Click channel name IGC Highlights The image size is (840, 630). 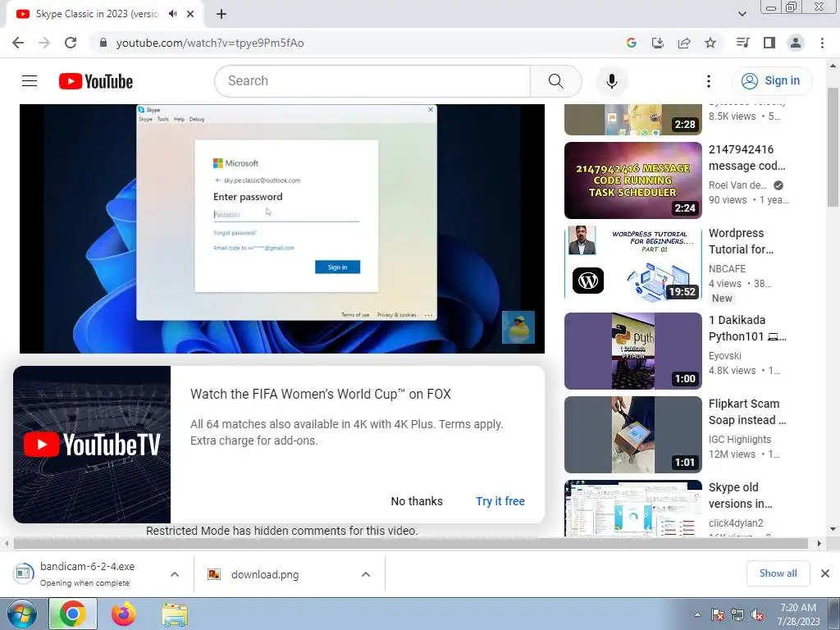pyautogui.click(x=740, y=440)
